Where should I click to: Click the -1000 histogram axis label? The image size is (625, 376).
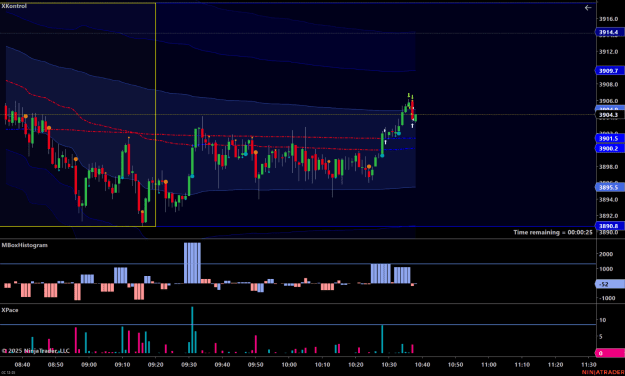point(606,298)
